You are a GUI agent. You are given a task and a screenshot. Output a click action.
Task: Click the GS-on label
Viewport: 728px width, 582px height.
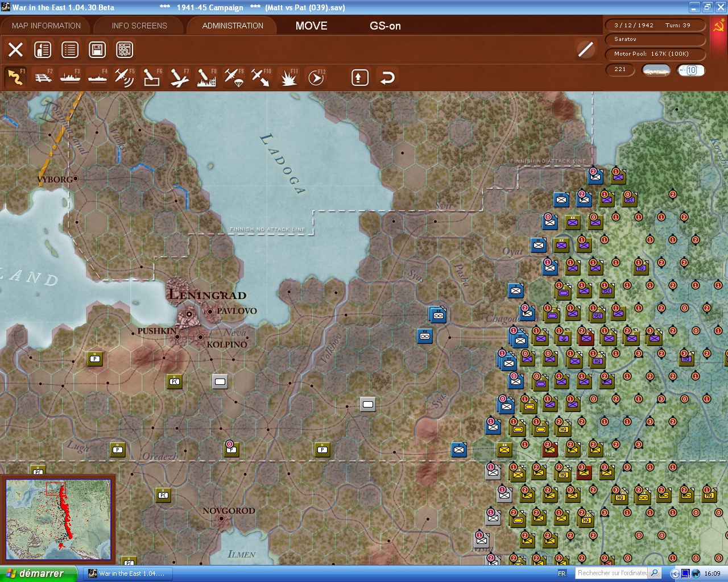click(385, 26)
